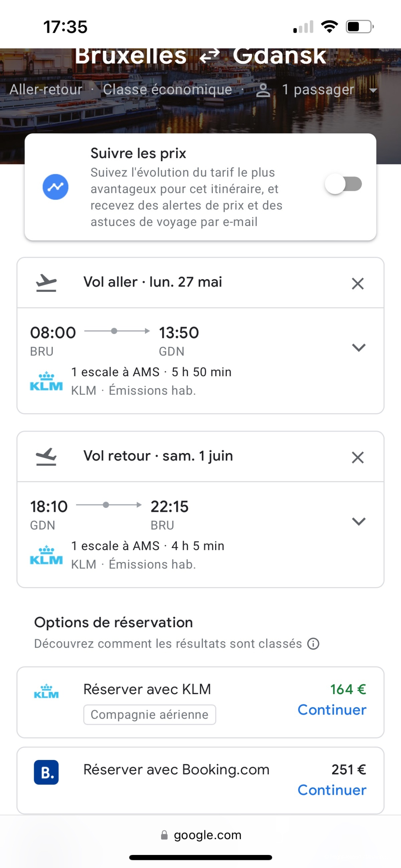Image resolution: width=401 pixels, height=868 pixels.
Task: Expand outbound flight details chevron
Action: pyautogui.click(x=359, y=347)
